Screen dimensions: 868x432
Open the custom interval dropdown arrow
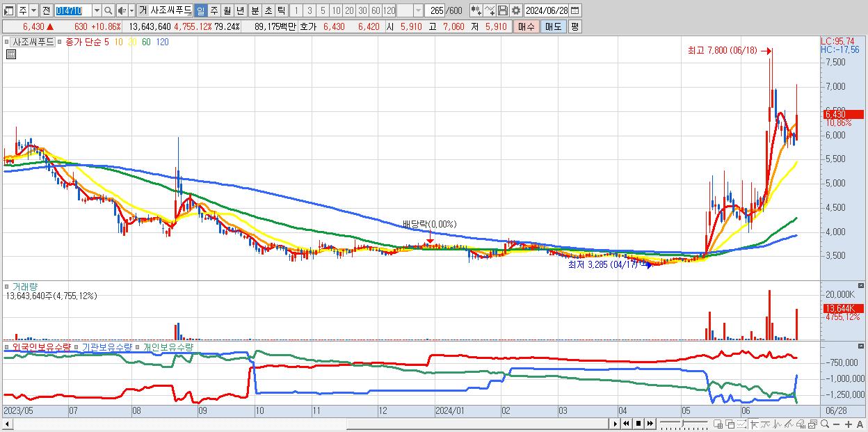click(418, 10)
